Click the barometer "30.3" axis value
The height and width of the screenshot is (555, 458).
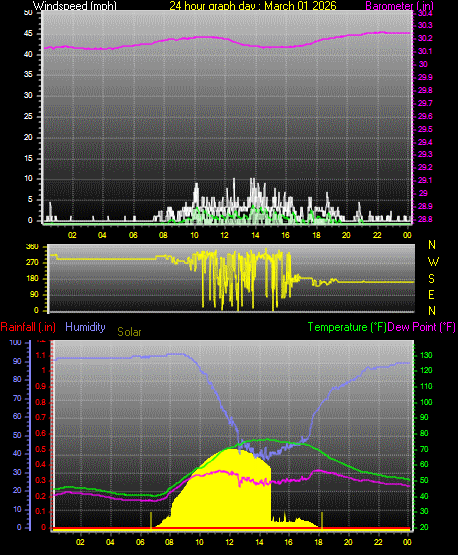[x=425, y=25]
